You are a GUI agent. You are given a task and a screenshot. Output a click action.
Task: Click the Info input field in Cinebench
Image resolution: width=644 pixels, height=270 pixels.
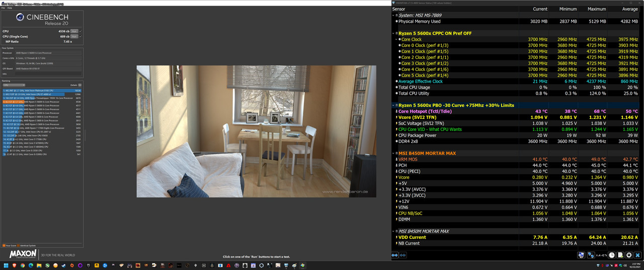tap(48, 74)
